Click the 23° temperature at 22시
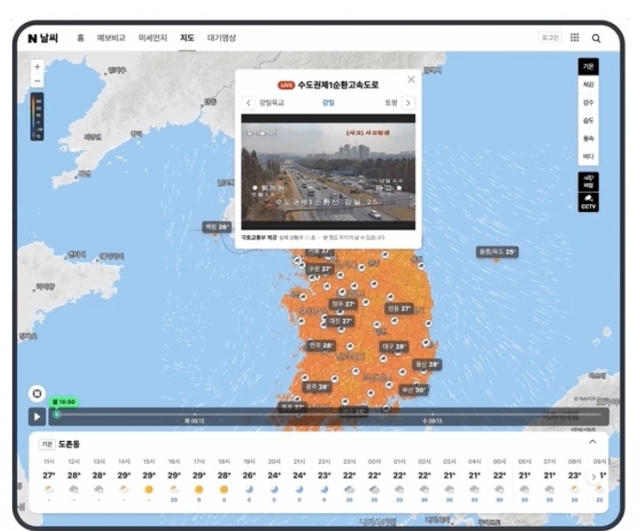 [x=324, y=475]
